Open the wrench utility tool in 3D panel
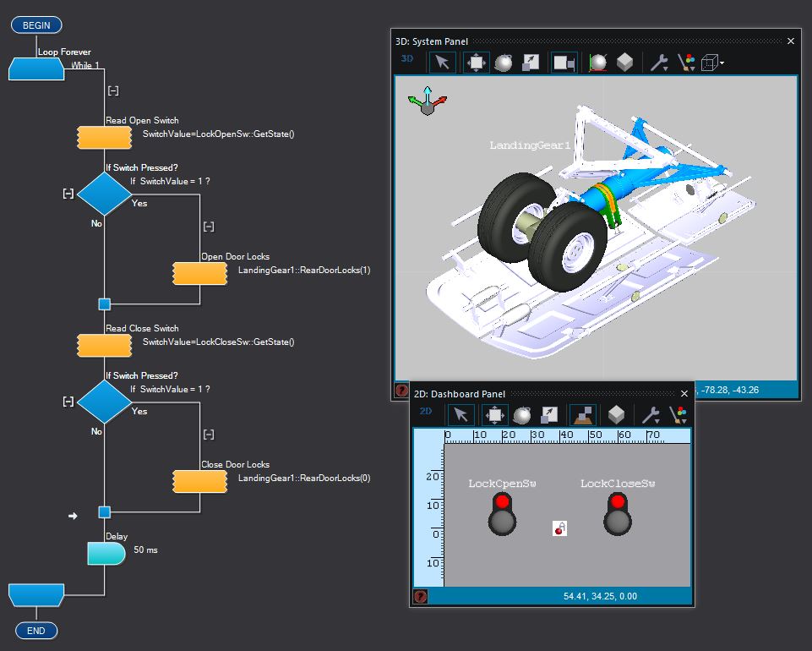Screen dimensions: 812x651 (x=657, y=62)
